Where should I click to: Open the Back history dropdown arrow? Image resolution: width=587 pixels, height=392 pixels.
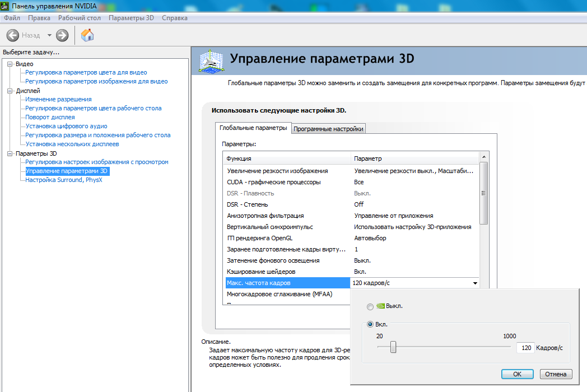49,35
